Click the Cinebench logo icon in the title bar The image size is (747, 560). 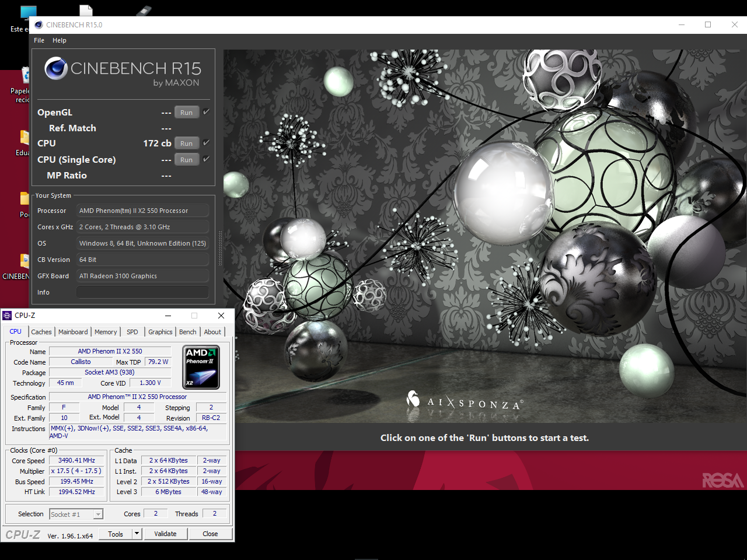point(39,24)
